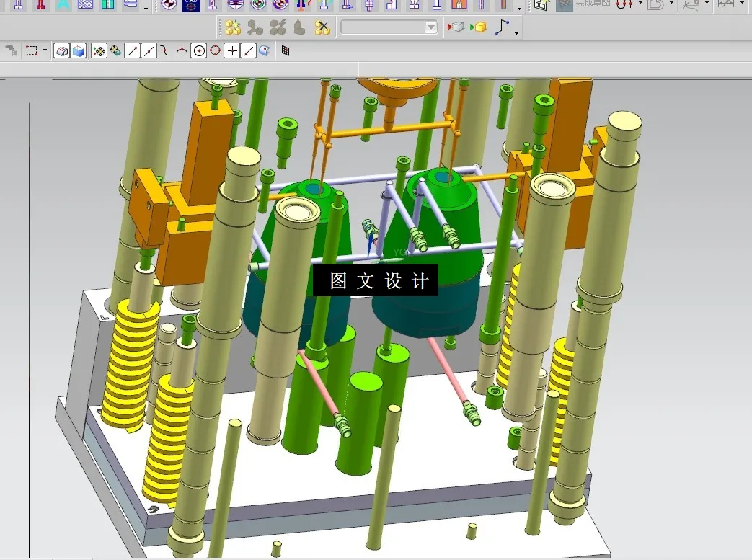This screenshot has height=560, width=752.
Task: Click the grey linked-cubes assembly icon
Action: [255, 27]
